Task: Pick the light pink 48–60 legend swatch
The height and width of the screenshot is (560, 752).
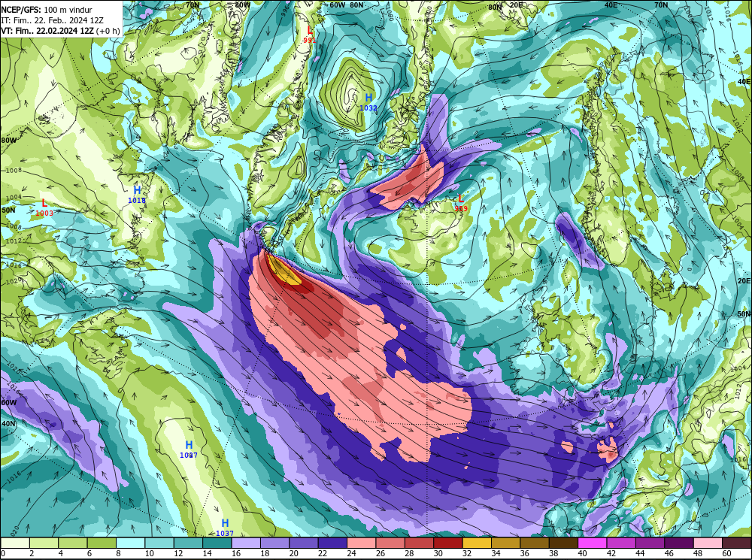Action: click(x=708, y=543)
